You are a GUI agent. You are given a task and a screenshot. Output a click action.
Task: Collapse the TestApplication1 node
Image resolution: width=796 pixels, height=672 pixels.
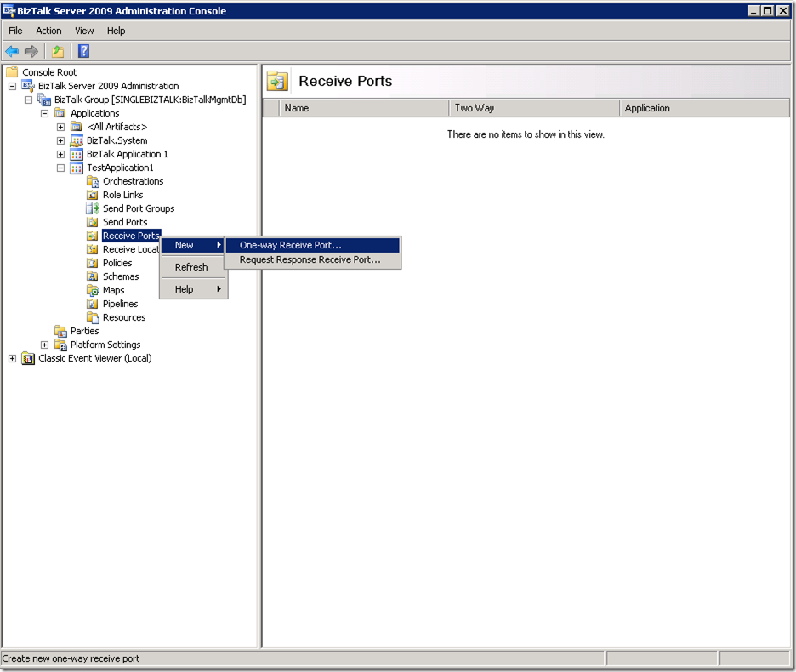pyautogui.click(x=61, y=168)
